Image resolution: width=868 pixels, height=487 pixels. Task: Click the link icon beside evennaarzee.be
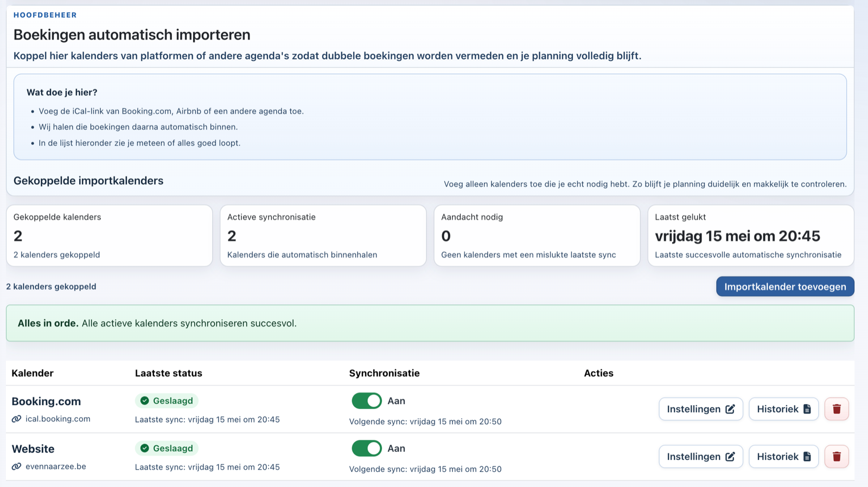(17, 466)
